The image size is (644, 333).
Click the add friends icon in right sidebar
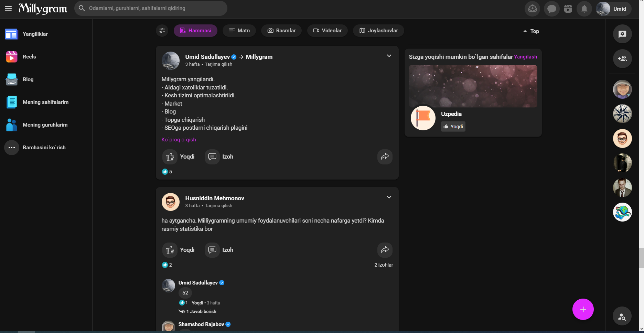click(622, 59)
